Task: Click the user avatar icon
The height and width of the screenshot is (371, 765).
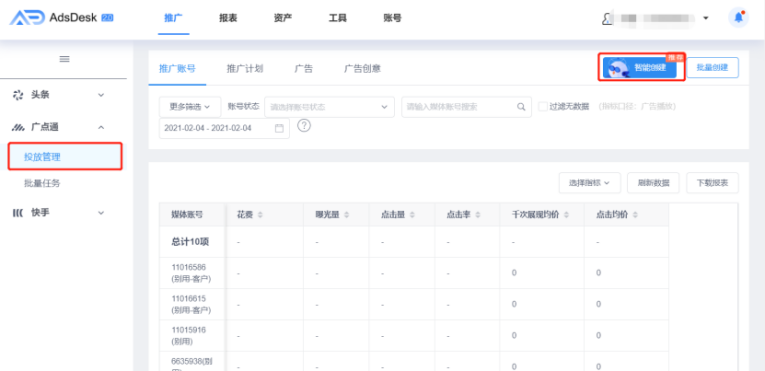Action: tap(606, 19)
